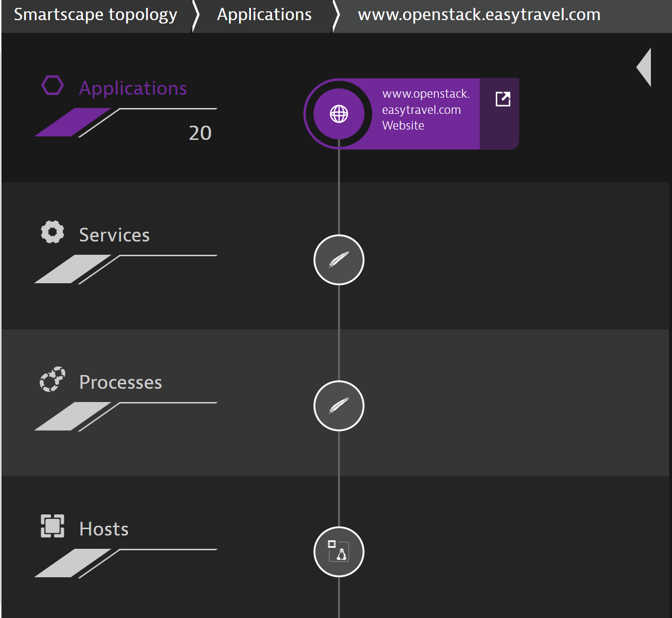
Task: Select www.openstack.easytravel.com breadcrumb item
Action: coord(479,15)
